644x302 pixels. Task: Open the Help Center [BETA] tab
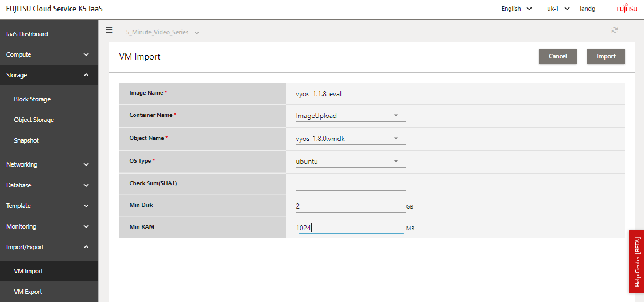pos(636,262)
